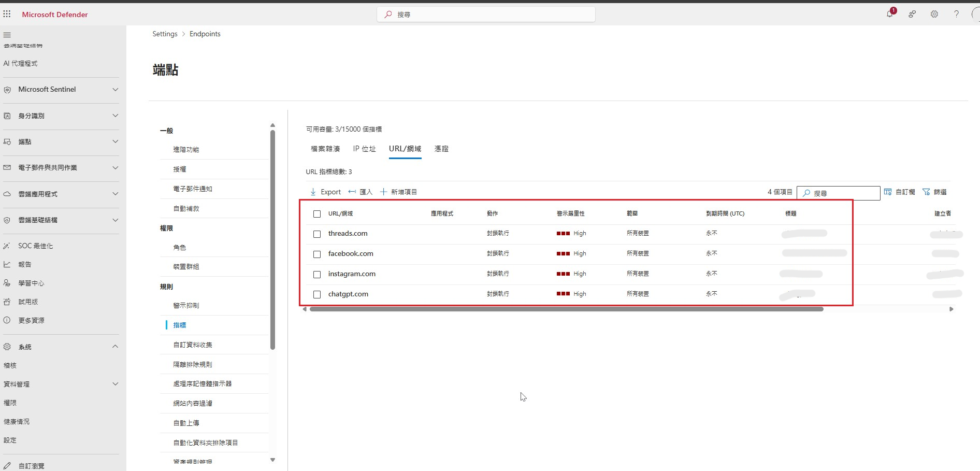Click the 報告 chart icon
Screen dimensions: 980x471
click(x=7, y=264)
